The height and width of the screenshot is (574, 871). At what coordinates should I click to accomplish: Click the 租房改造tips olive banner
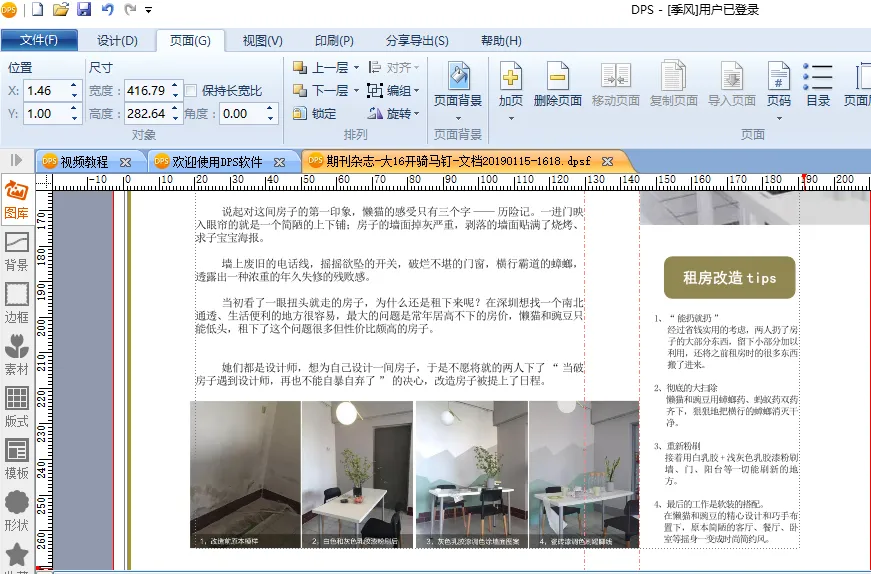[x=729, y=278]
